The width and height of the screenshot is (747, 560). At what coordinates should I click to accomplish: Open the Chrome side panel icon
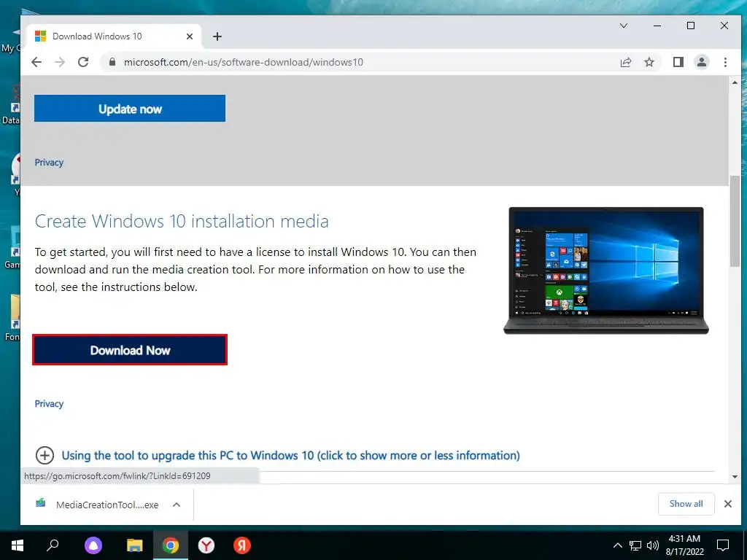[678, 62]
